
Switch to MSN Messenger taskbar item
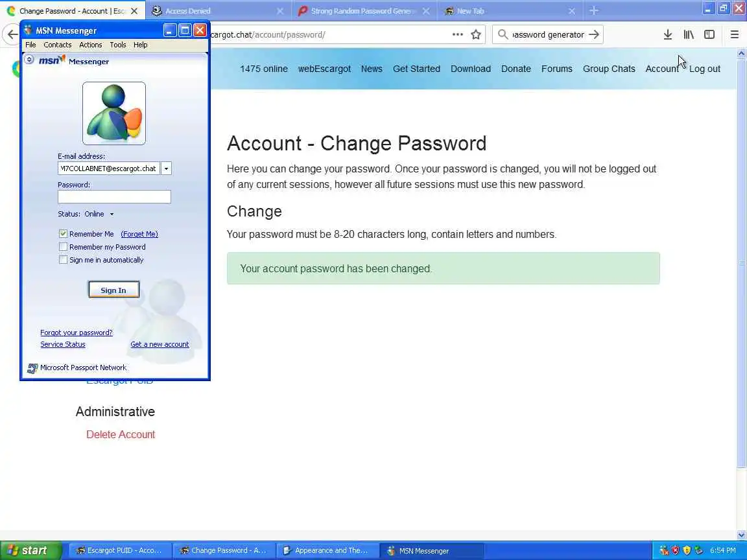coord(431,550)
